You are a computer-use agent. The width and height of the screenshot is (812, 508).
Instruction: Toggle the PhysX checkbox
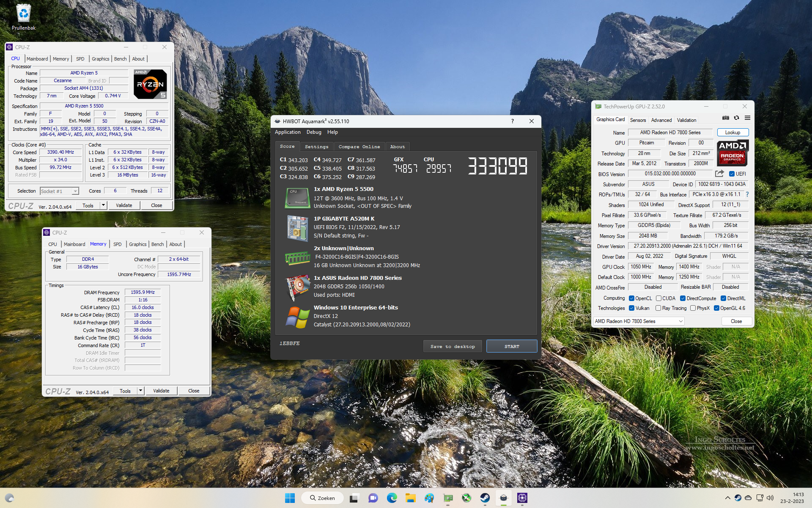click(693, 308)
